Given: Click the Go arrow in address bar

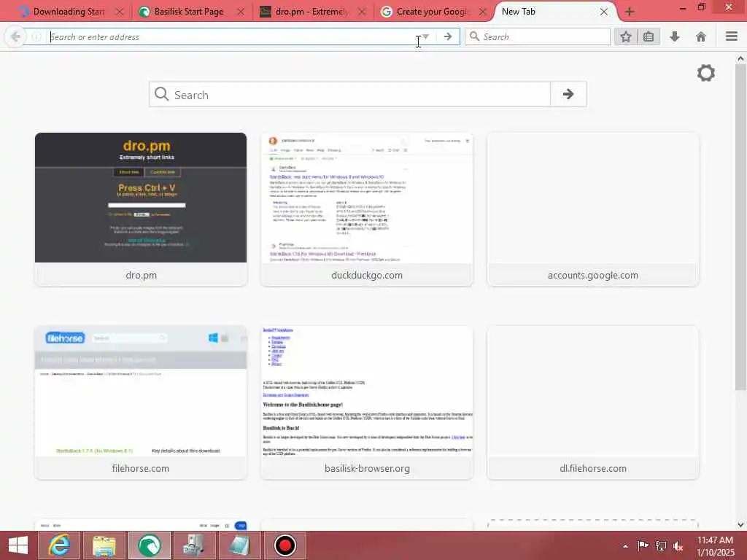Looking at the screenshot, I should point(448,36).
